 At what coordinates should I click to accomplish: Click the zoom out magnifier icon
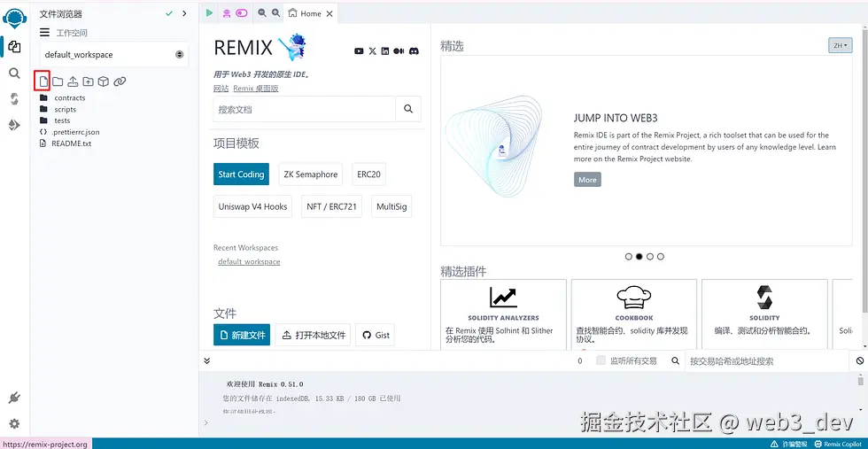(262, 12)
